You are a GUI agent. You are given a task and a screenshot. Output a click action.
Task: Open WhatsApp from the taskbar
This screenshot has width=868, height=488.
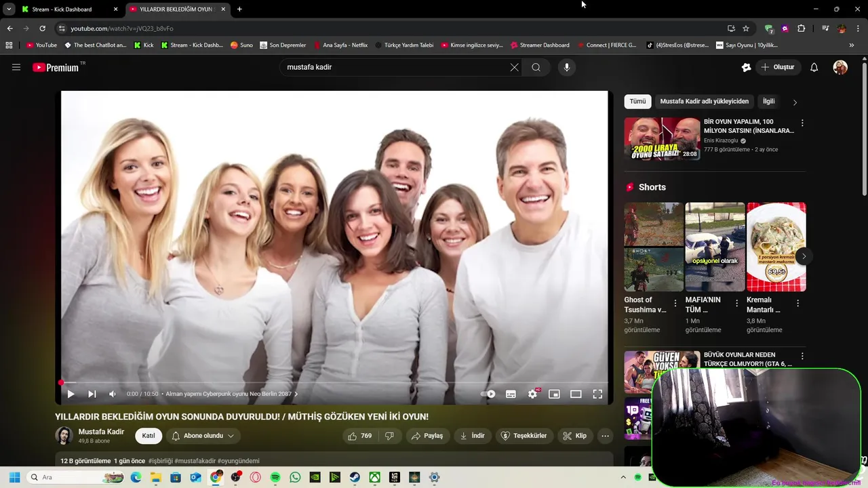click(x=295, y=477)
